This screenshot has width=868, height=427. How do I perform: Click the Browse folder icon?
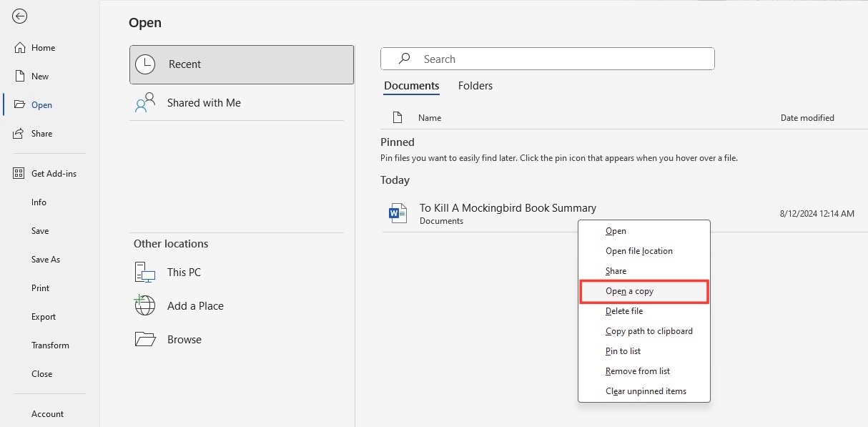coord(145,340)
